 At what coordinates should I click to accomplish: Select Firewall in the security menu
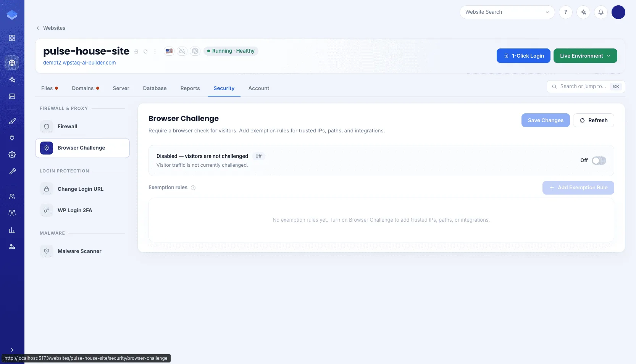[x=82, y=126]
